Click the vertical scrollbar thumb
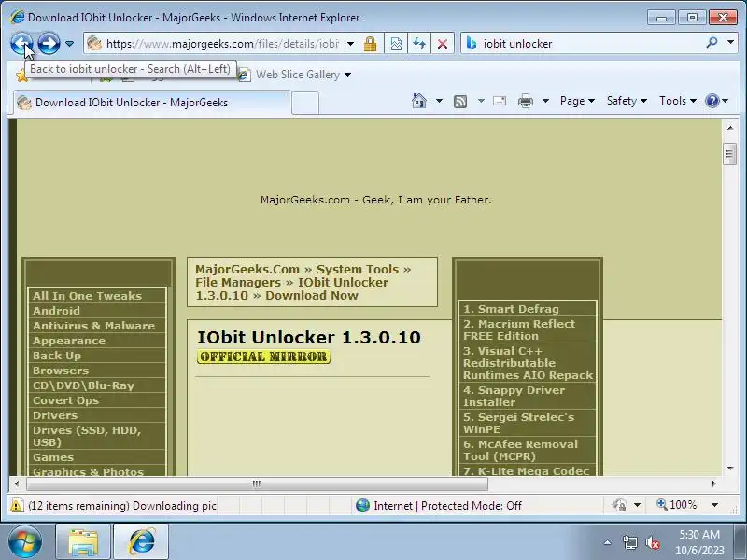This screenshot has height=560, width=747. [x=730, y=153]
